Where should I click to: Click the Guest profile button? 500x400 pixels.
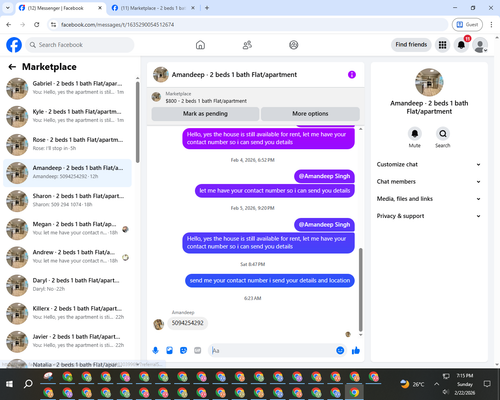(467, 24)
